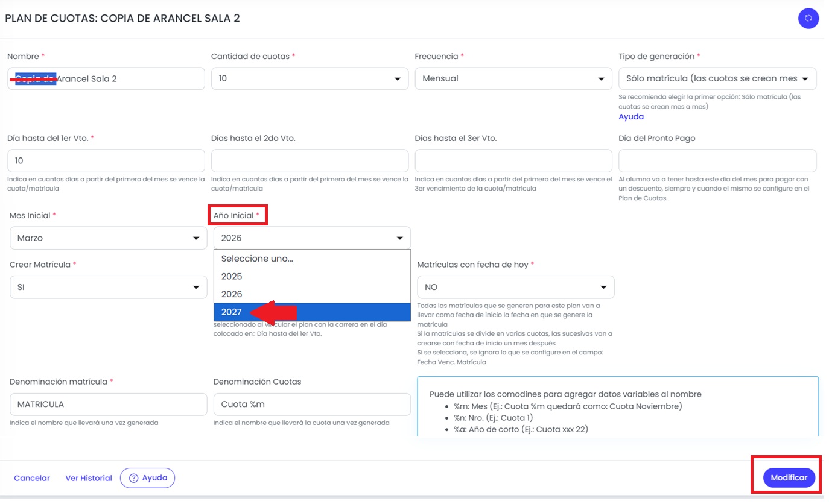Select 2027 in the year list

point(312,312)
